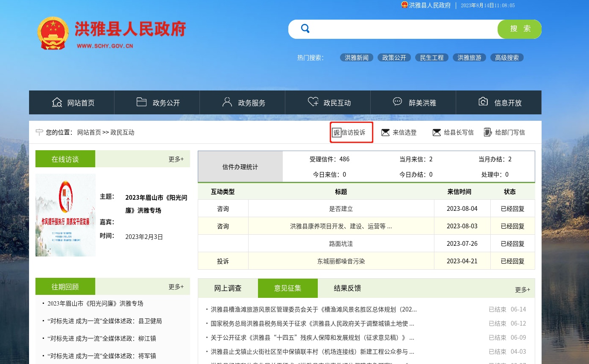Screen dimensions: 589x364
Task: Select hot search tag 政策公开
Action: [x=394, y=58]
